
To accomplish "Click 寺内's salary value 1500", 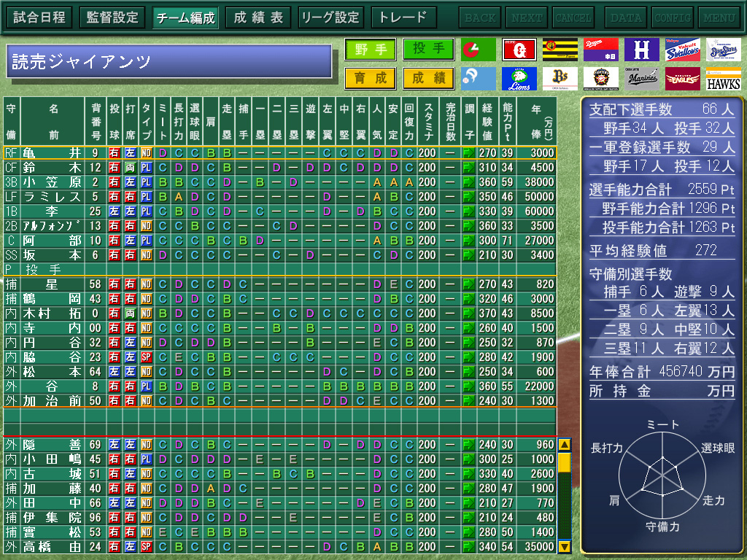I will [x=542, y=328].
